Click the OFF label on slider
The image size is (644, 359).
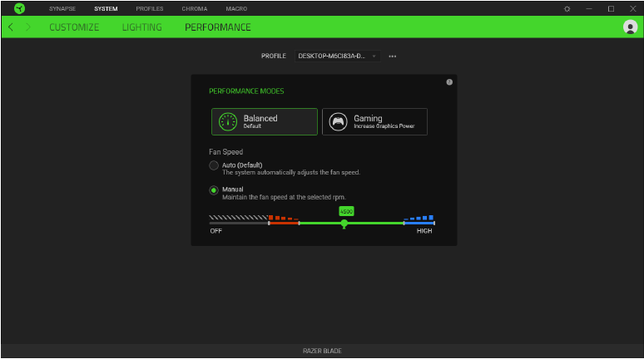pos(216,231)
